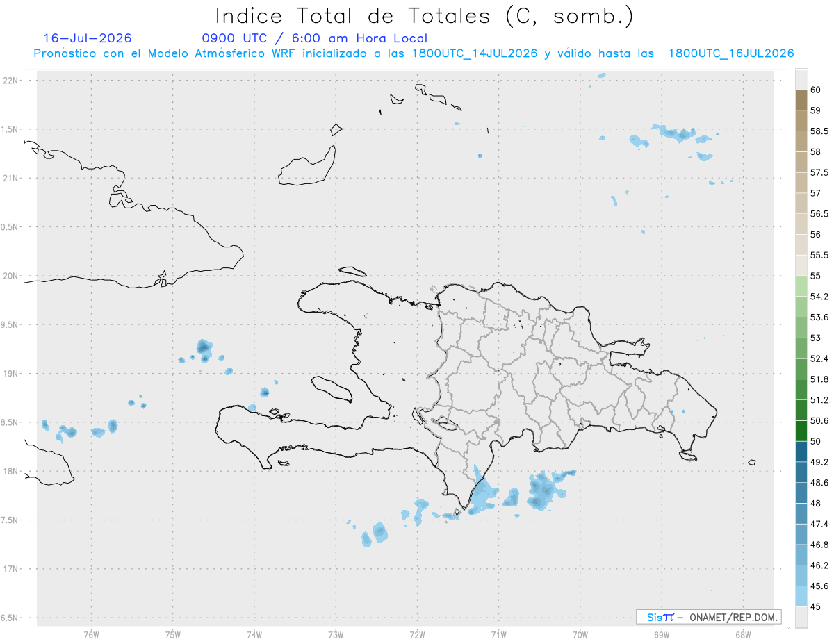Screen dimensions: 834x644
Task: Click the latitude axis label "18N"
Action: point(10,471)
